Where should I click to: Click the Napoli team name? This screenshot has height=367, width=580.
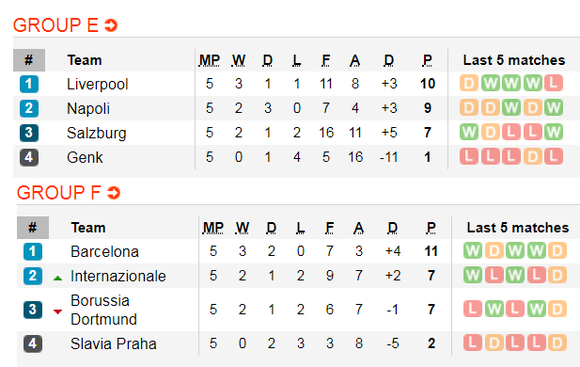click(88, 108)
